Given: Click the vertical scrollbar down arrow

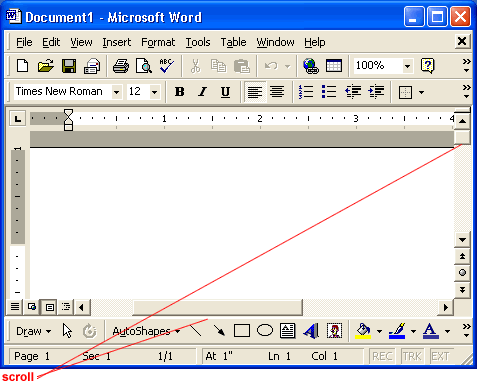Looking at the screenshot, I should (462, 240).
